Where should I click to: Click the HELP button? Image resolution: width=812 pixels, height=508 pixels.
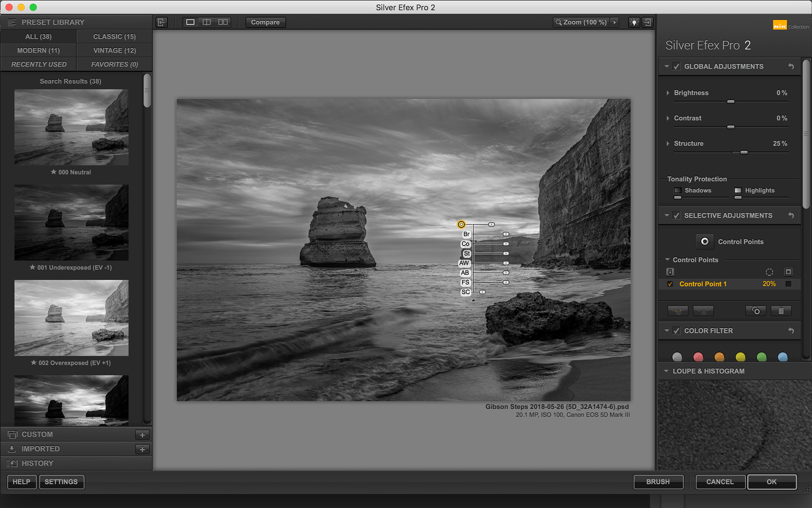[x=22, y=482]
